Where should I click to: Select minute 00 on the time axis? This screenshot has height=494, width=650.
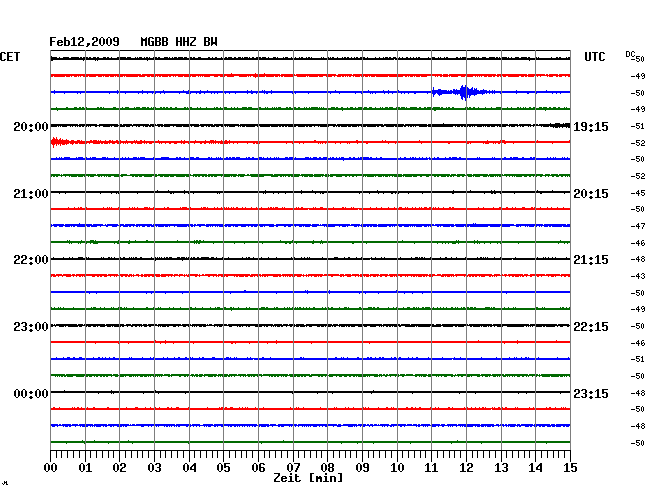tap(51, 468)
